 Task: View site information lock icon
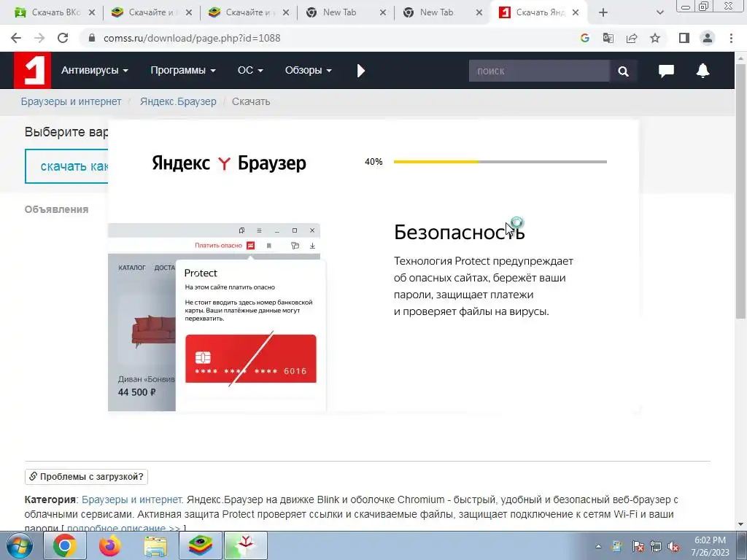(x=92, y=38)
